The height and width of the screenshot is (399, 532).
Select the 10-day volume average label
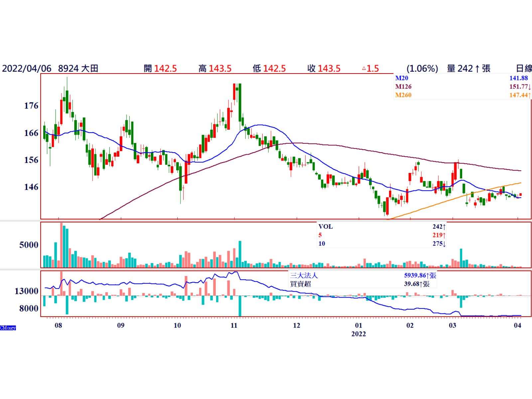322,244
